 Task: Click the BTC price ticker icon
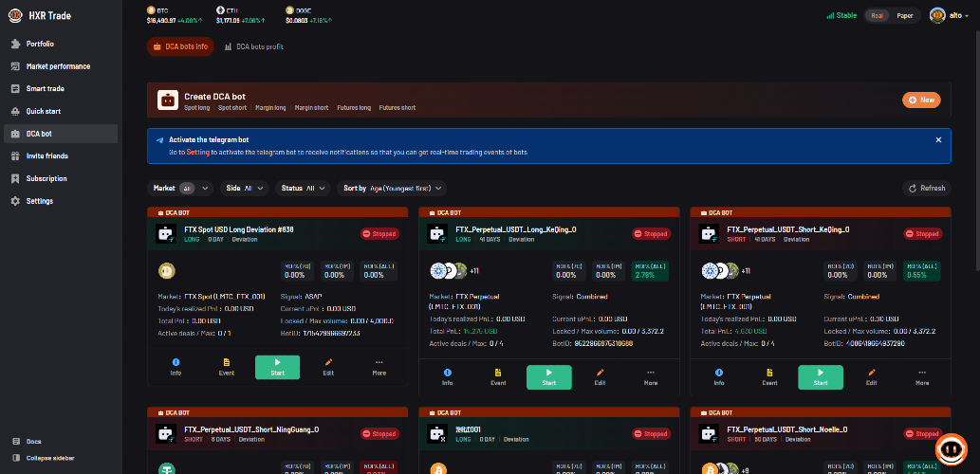click(151, 10)
